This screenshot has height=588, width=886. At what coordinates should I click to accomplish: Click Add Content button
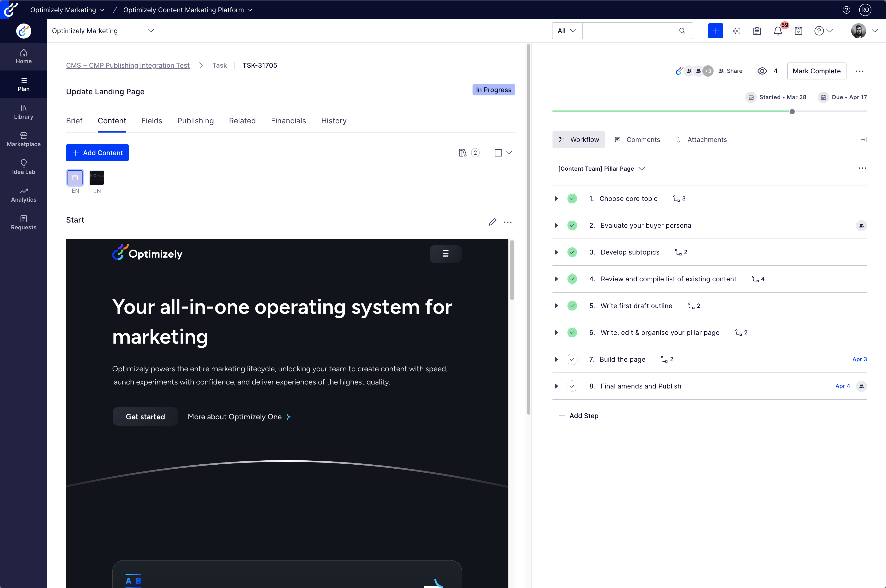tap(97, 153)
